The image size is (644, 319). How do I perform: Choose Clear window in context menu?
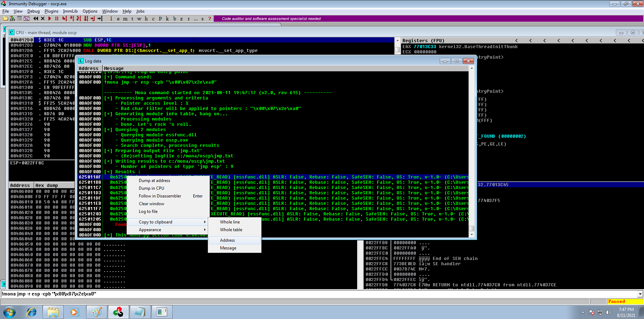pyautogui.click(x=168, y=204)
